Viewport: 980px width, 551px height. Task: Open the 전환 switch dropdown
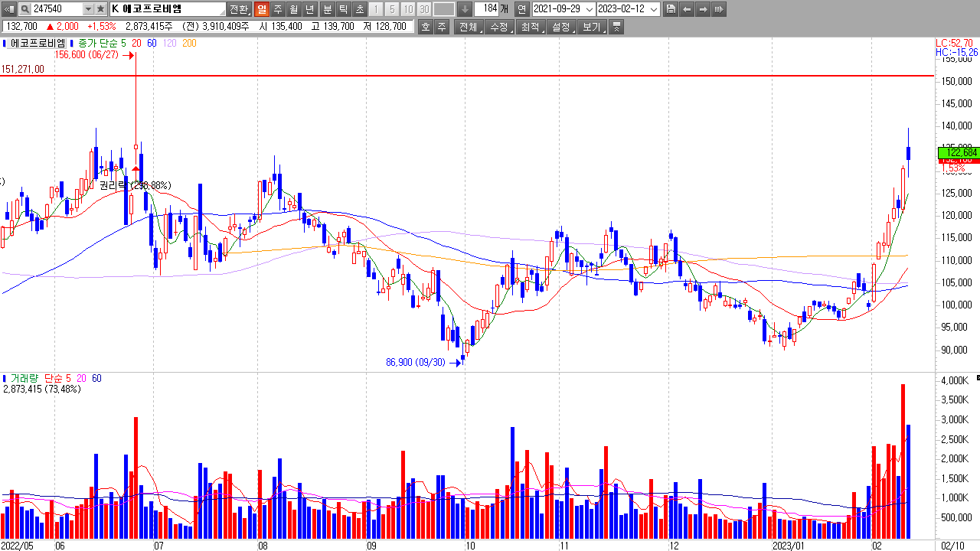point(239,9)
